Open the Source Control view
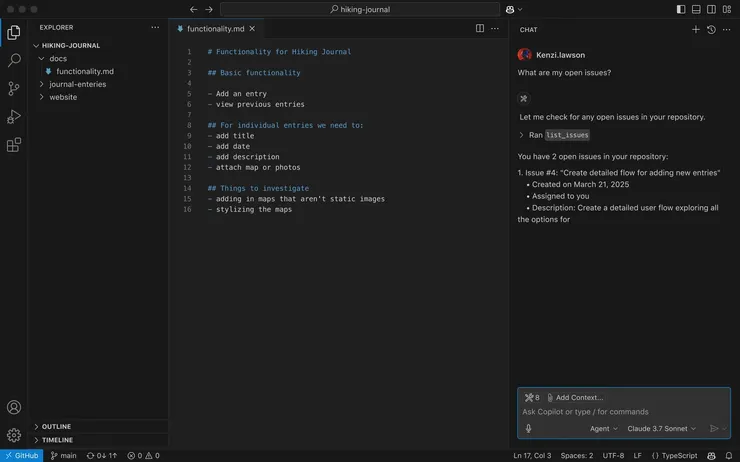This screenshot has height=462, width=740. [14, 89]
